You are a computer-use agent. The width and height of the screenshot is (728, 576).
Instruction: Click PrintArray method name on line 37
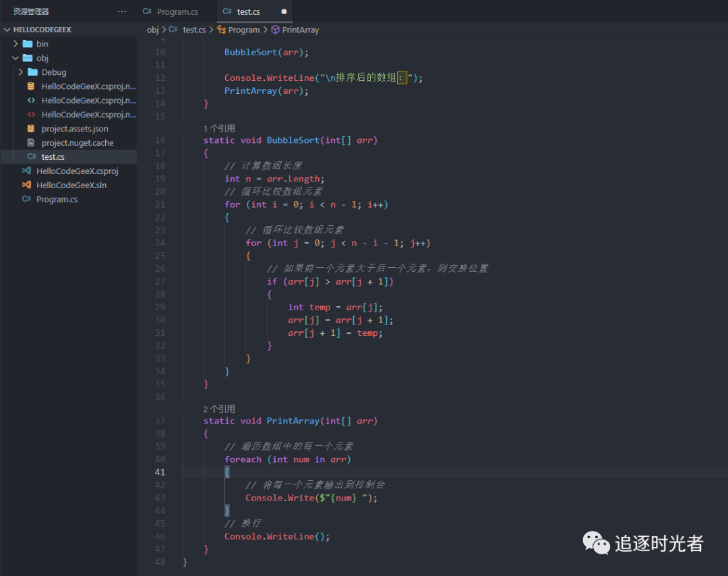pyautogui.click(x=293, y=421)
